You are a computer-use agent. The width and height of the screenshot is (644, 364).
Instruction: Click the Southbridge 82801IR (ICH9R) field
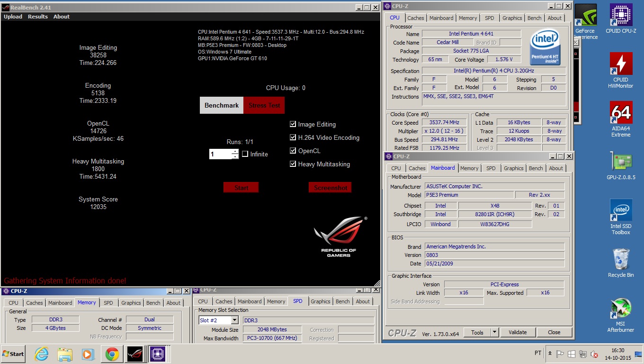pyautogui.click(x=495, y=214)
